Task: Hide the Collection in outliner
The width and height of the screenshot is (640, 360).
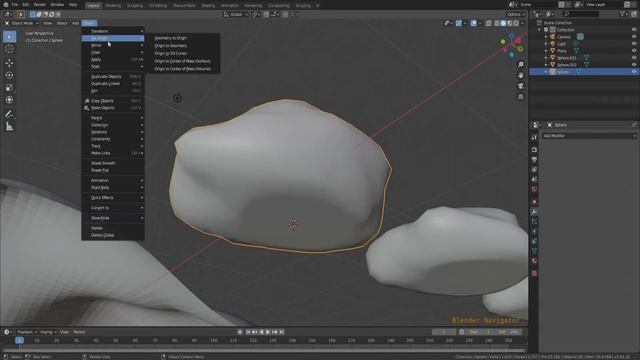Action: [x=634, y=30]
